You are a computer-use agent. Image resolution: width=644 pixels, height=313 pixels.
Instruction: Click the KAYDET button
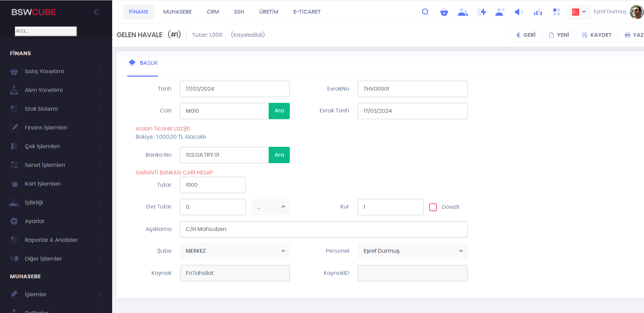[597, 35]
